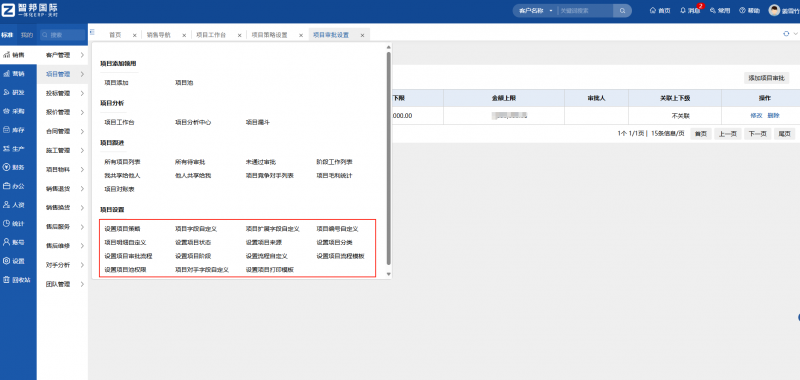This screenshot has width=800, height=380.
Task: Focus the sidebar 搜索 search field
Action: click(62, 35)
